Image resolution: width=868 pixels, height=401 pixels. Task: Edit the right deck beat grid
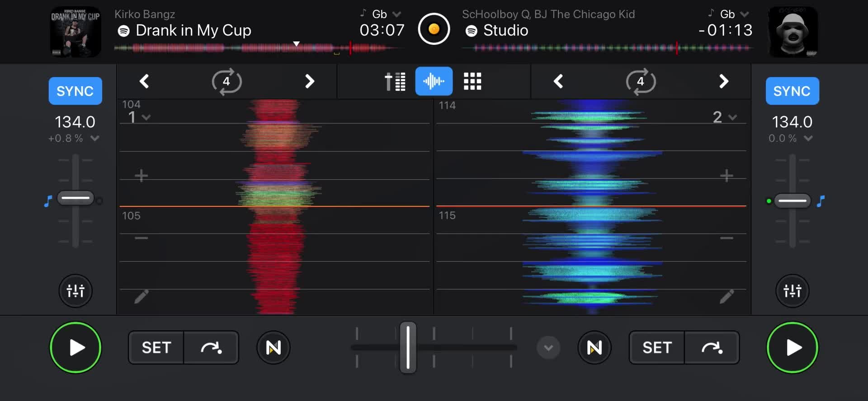tap(726, 296)
